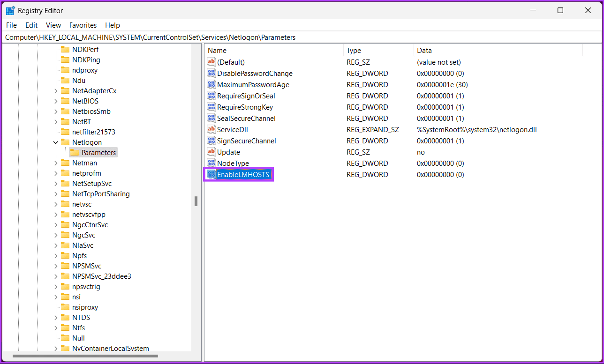
Task: Click the nsiproxy folder icon
Action: point(65,307)
